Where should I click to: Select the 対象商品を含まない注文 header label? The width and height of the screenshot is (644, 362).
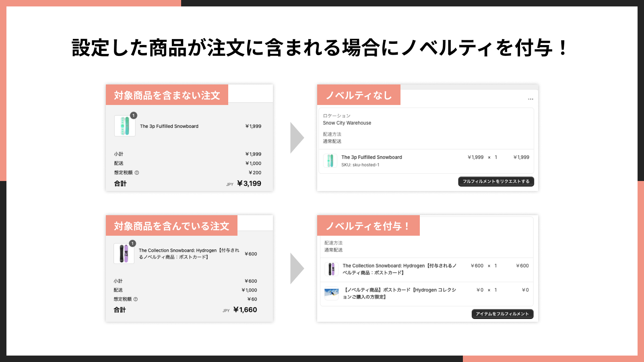(x=167, y=95)
